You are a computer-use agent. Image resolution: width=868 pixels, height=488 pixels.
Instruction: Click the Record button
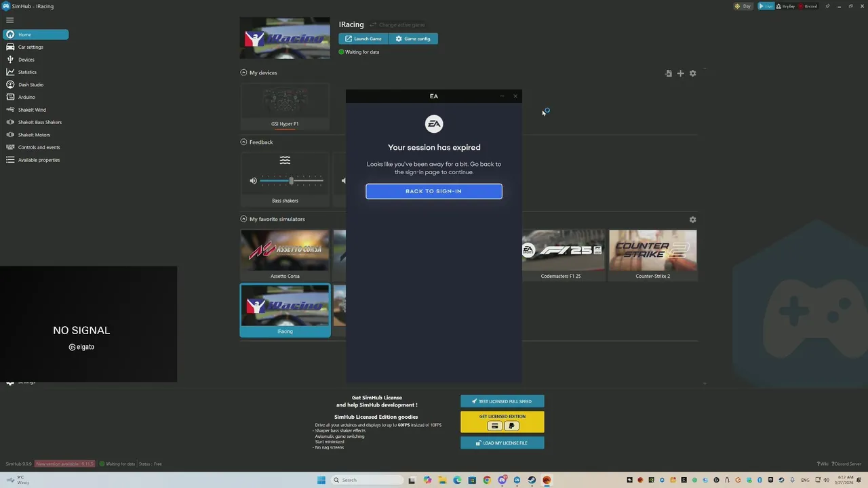tap(808, 6)
